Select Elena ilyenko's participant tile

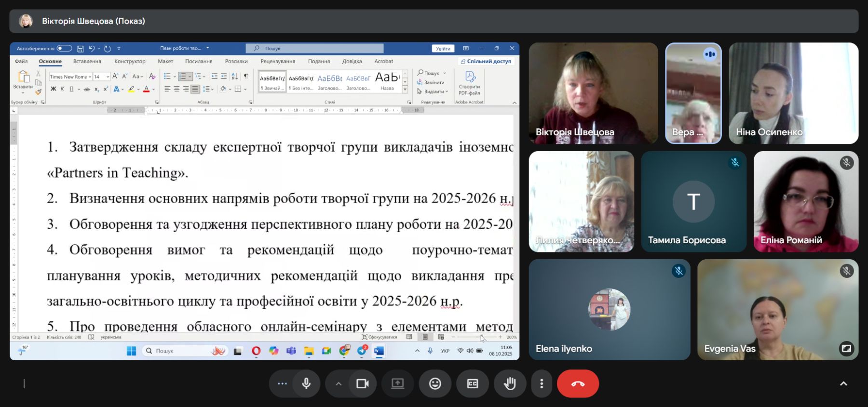(x=609, y=310)
